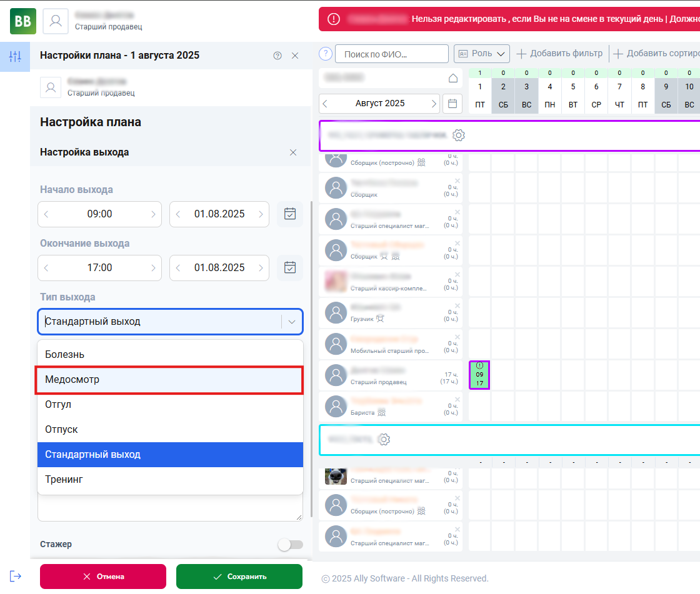Click the home icon above month selector

[453, 78]
